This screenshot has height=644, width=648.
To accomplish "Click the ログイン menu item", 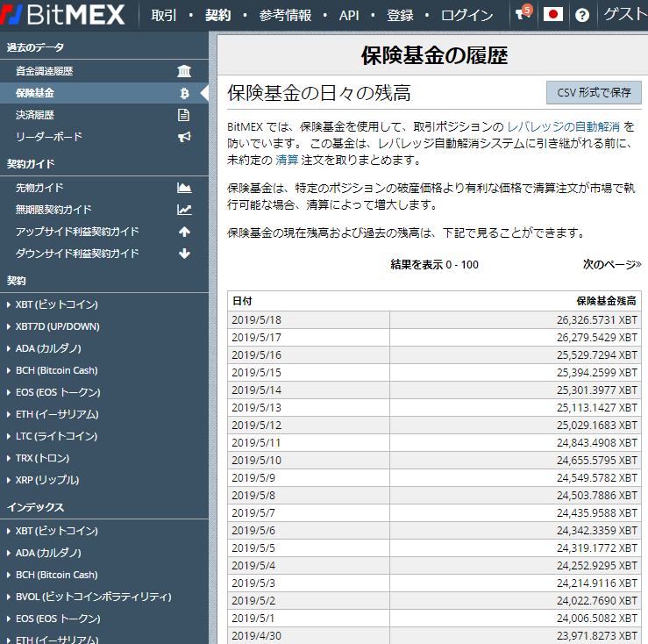I will pyautogui.click(x=467, y=15).
